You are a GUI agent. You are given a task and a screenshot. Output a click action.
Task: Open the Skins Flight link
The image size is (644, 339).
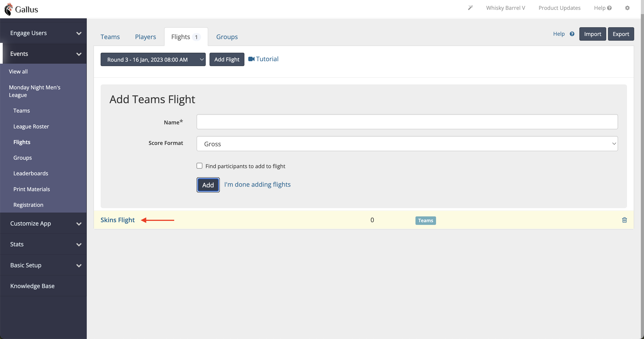pyautogui.click(x=117, y=220)
